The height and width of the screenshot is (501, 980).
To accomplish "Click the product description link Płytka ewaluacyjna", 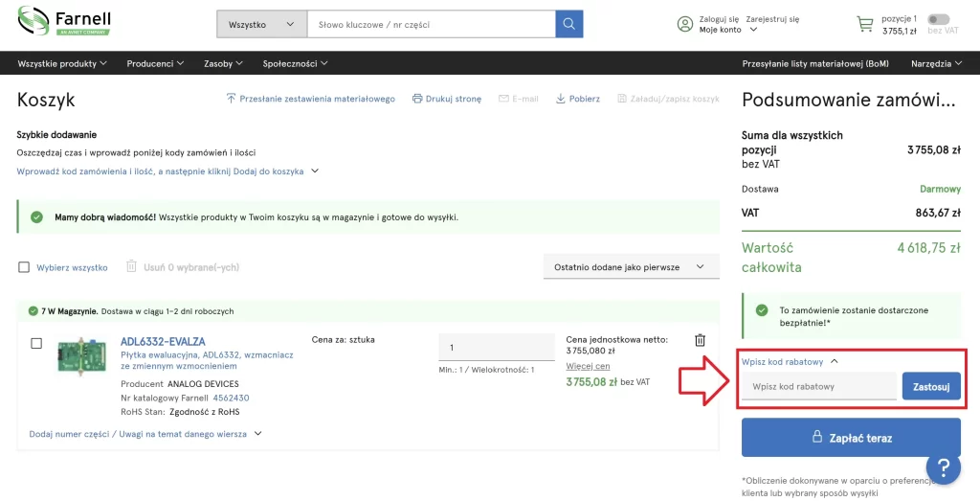I will (x=207, y=360).
